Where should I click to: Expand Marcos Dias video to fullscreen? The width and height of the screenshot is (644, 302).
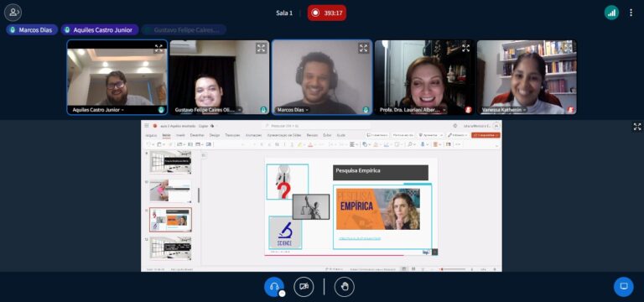pyautogui.click(x=363, y=48)
